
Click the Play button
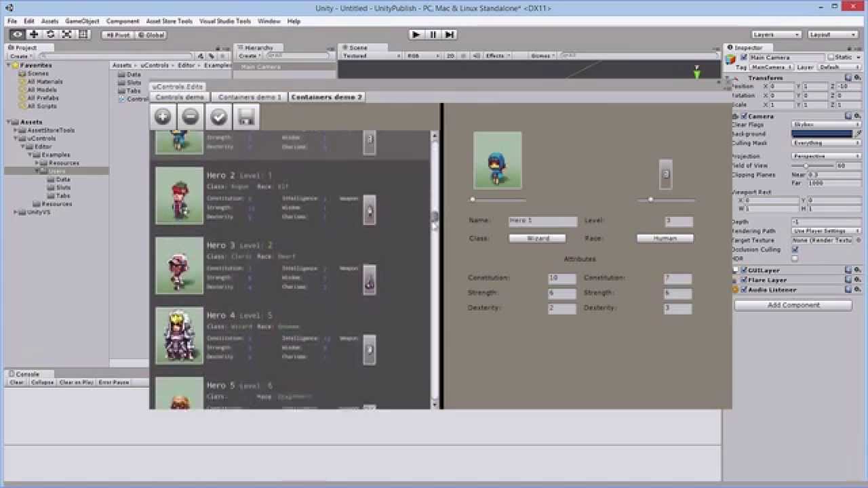pyautogui.click(x=416, y=35)
